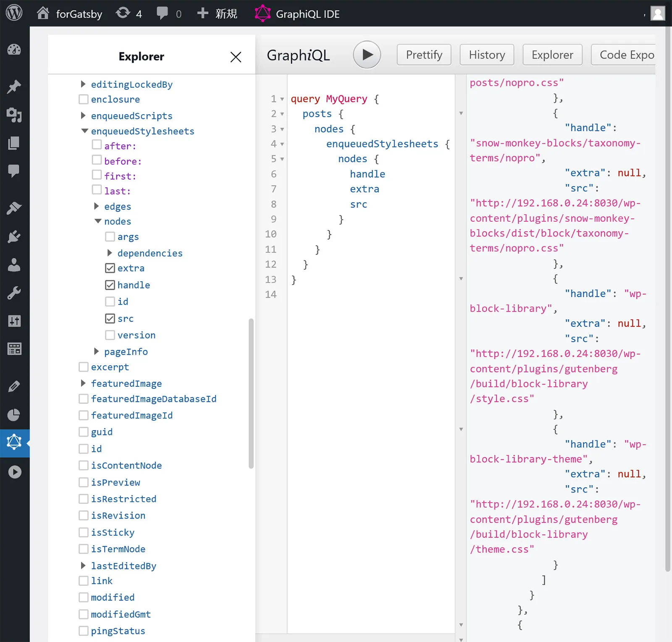Click the updates refresh icon in admin bar
Screen dimensions: 672x642
pyautogui.click(x=123, y=13)
